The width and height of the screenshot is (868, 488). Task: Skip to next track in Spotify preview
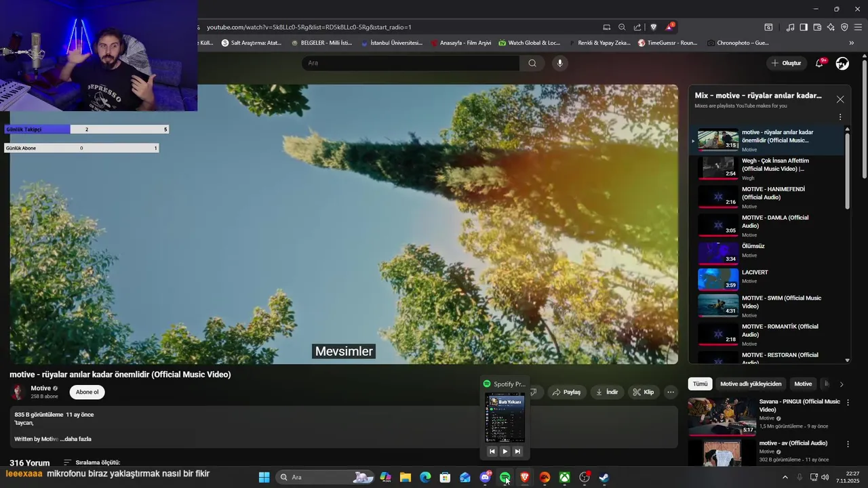pyautogui.click(x=517, y=451)
